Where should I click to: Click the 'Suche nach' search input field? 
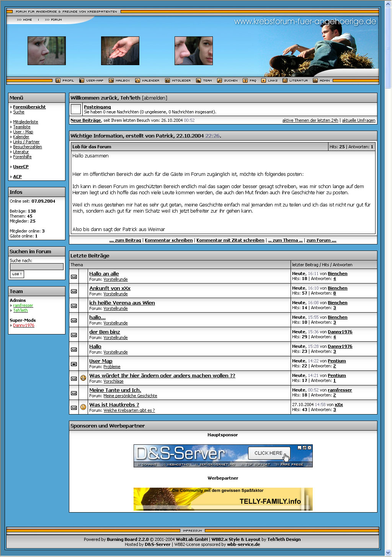[36, 267]
